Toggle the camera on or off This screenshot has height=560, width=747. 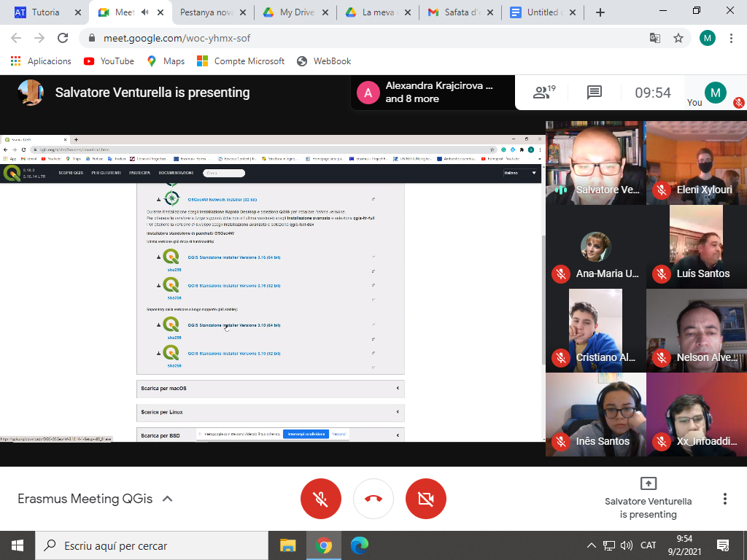[426, 499]
